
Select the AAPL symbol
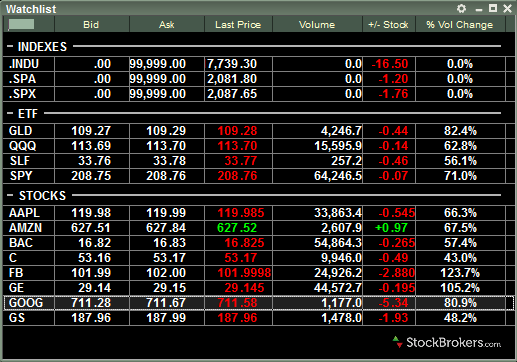tap(24, 213)
